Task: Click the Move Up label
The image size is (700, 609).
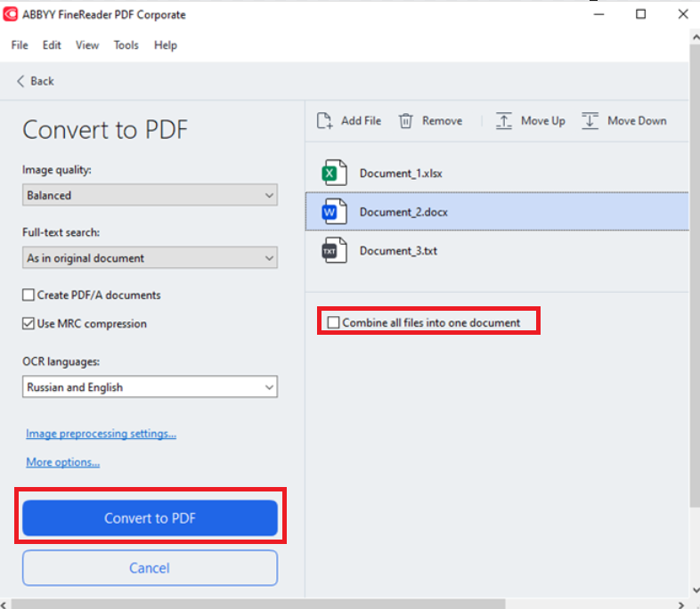Action: pyautogui.click(x=543, y=121)
